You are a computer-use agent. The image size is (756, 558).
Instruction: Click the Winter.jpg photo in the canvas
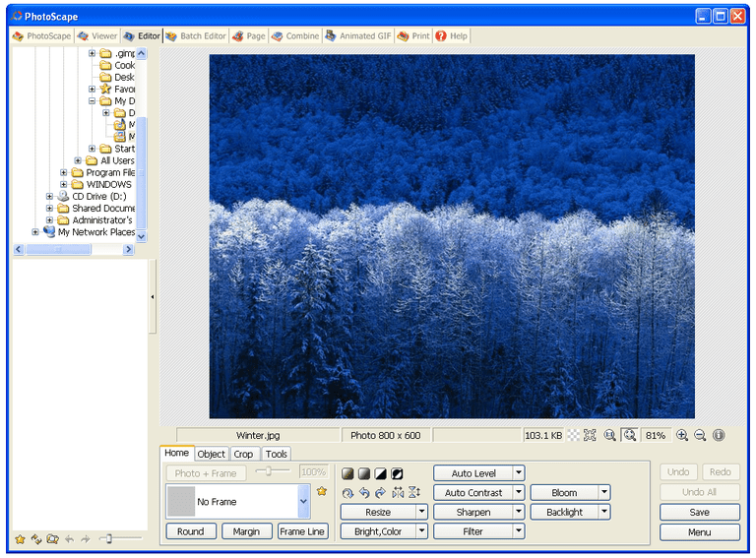pyautogui.click(x=452, y=236)
